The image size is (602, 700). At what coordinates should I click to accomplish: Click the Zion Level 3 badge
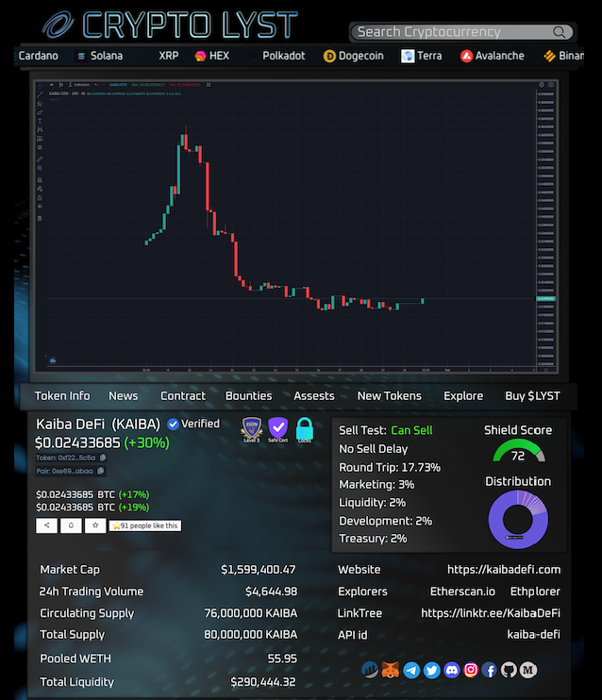point(251,430)
